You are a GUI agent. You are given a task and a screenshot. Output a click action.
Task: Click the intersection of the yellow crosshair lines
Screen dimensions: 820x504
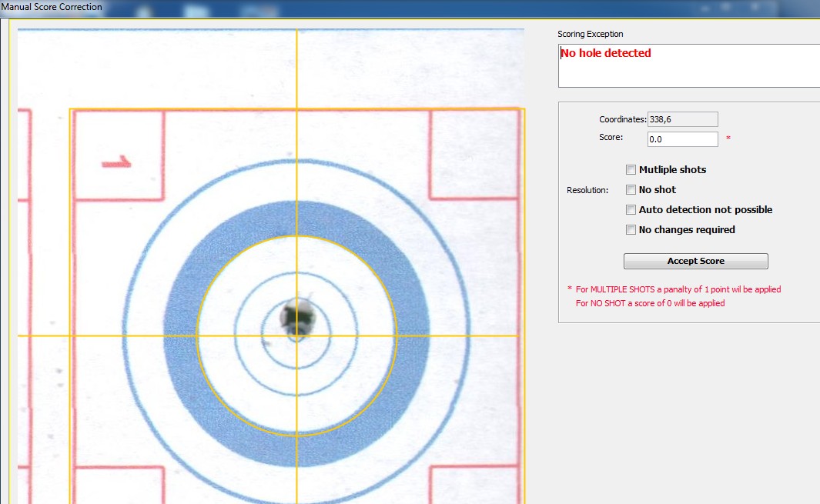296,335
